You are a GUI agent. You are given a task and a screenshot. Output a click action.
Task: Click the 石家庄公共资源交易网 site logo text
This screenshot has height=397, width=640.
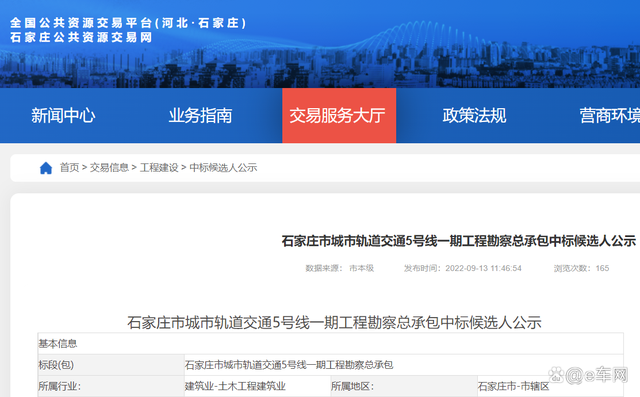click(81, 38)
